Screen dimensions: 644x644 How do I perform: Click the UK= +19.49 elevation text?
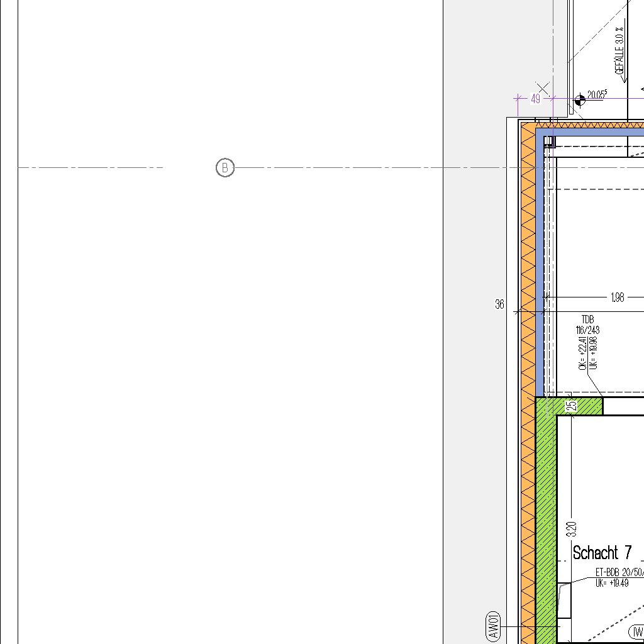point(611,583)
